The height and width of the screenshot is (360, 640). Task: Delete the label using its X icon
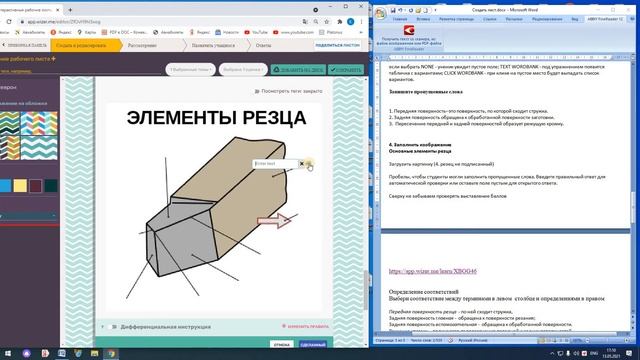click(x=302, y=163)
